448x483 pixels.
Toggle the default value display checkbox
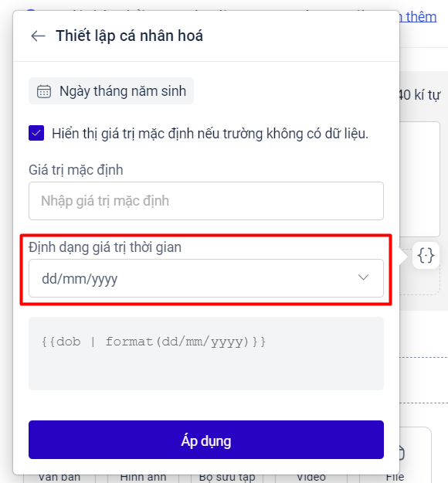(x=36, y=133)
